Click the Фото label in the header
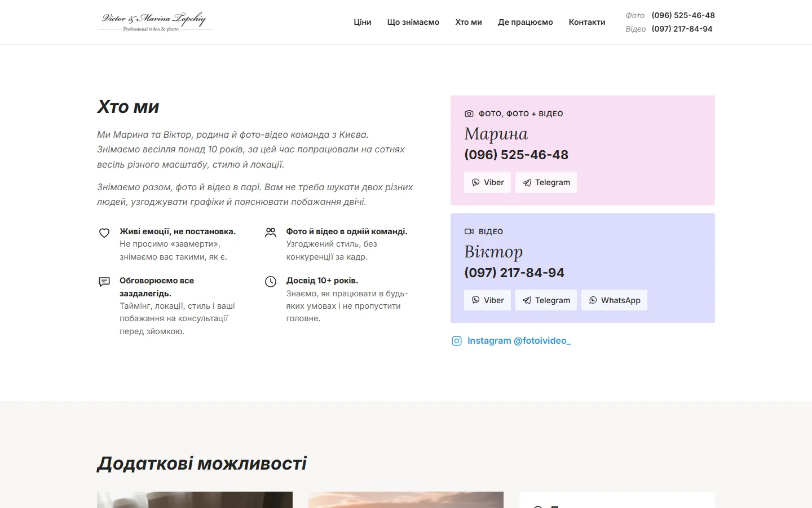 pos(635,15)
